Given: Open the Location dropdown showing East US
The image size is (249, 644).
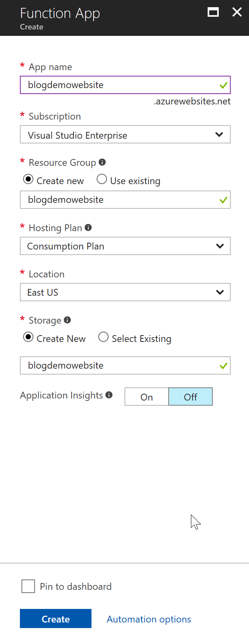Looking at the screenshot, I should (125, 292).
